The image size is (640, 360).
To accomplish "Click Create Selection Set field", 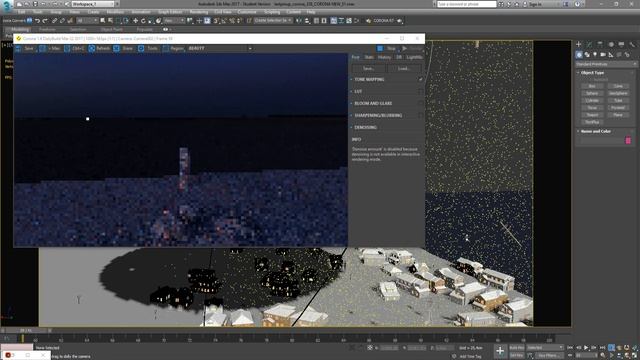I will 273,20.
